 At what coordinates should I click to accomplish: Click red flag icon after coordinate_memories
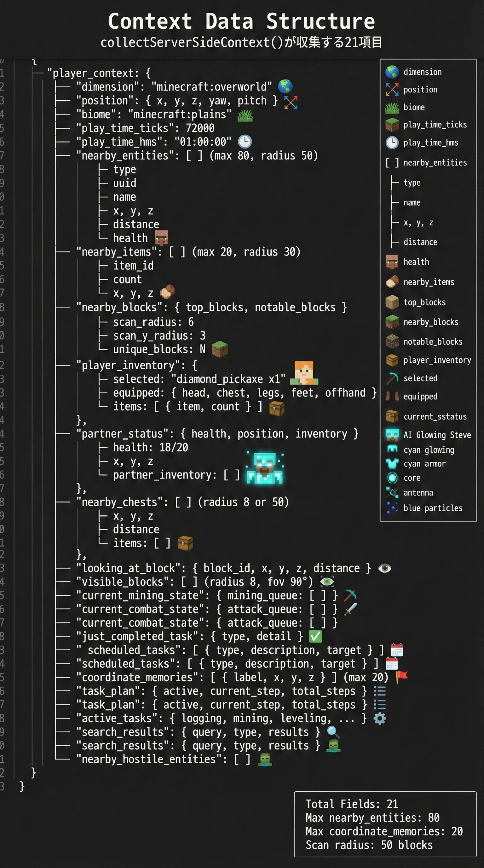point(402,677)
